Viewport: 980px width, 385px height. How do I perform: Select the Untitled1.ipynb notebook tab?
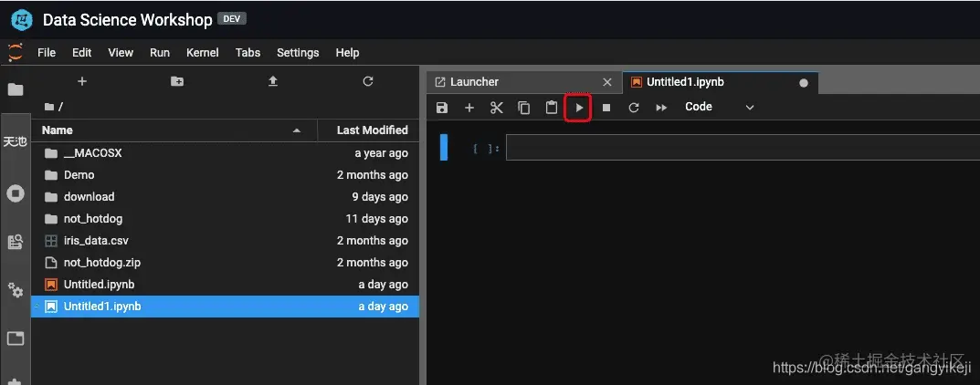[x=721, y=82]
